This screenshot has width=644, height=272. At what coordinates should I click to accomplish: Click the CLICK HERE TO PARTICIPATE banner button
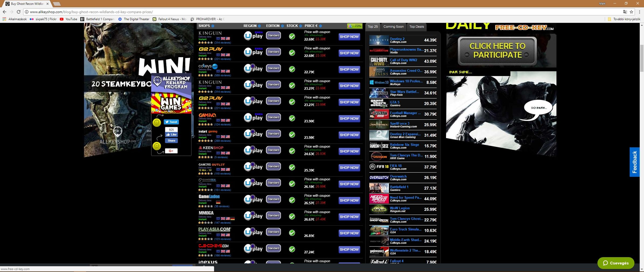point(497,51)
